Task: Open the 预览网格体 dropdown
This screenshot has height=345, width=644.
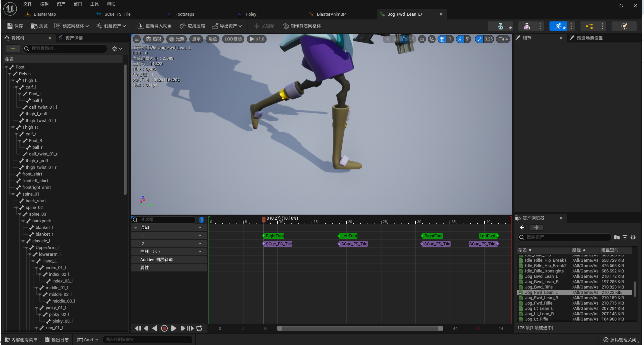Action: pos(71,26)
